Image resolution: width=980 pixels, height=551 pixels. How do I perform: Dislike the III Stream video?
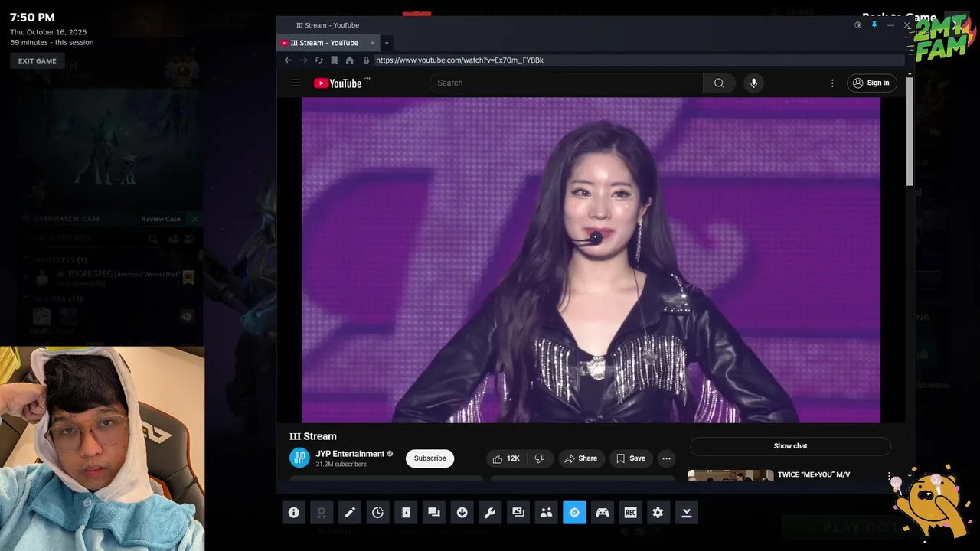(x=540, y=458)
